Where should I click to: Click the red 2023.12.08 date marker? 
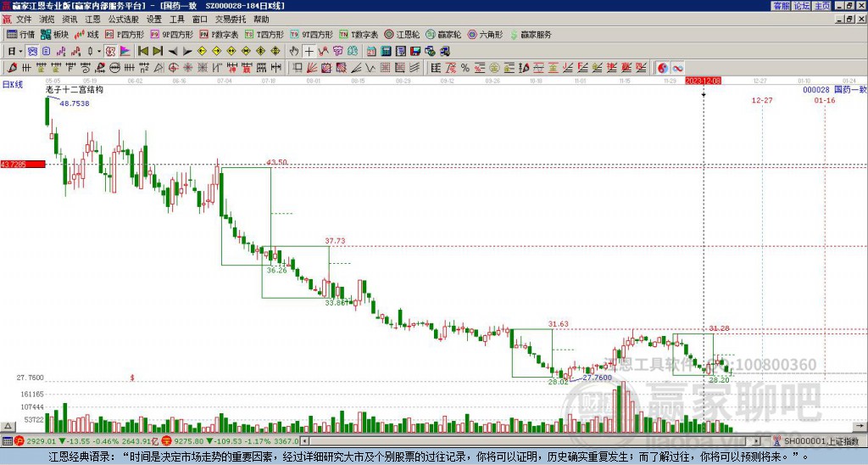click(703, 81)
